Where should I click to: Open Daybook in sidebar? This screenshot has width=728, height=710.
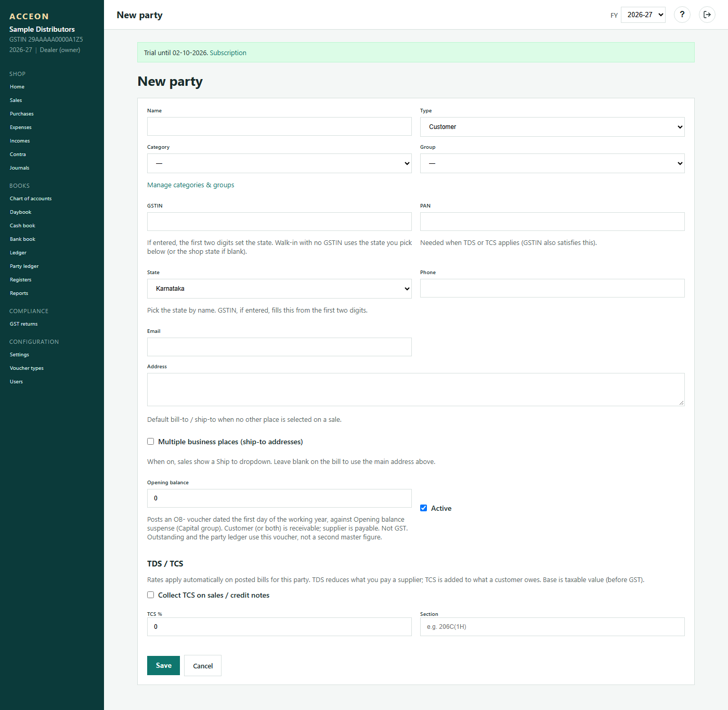pyautogui.click(x=21, y=212)
